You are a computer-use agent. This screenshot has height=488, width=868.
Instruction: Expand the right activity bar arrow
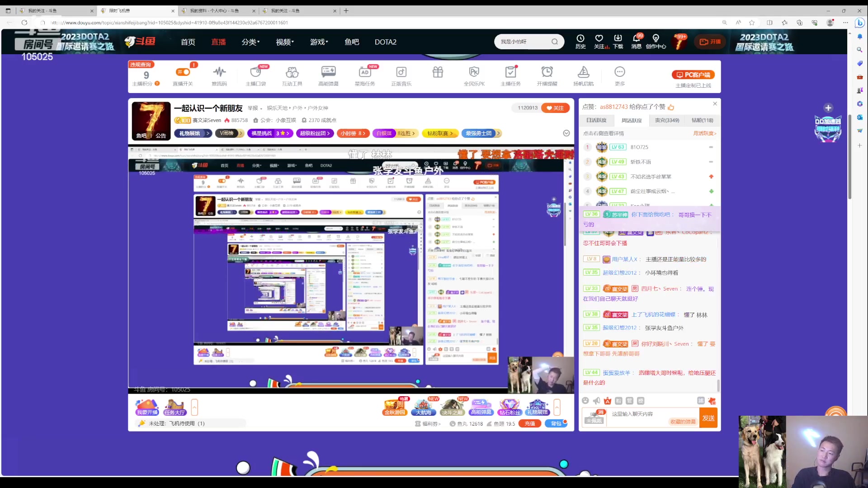coord(557,407)
